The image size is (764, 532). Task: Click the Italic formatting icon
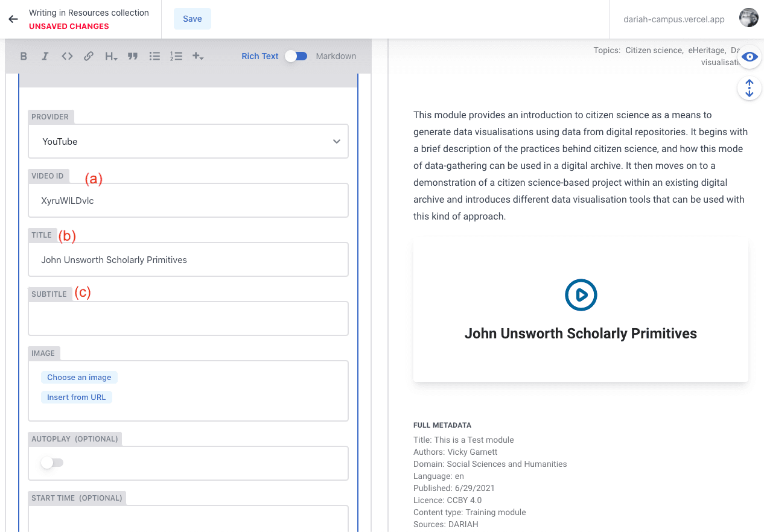[x=45, y=56]
